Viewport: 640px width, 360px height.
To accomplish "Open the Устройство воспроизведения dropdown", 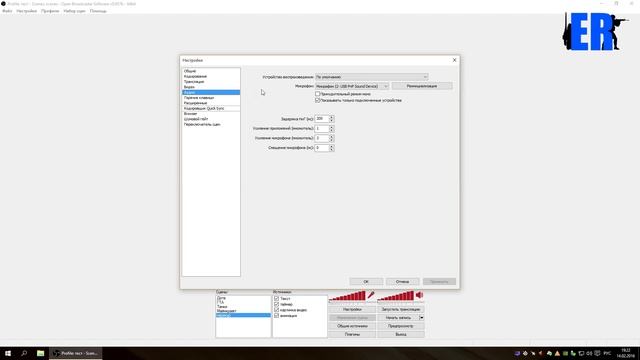I will (x=371, y=77).
